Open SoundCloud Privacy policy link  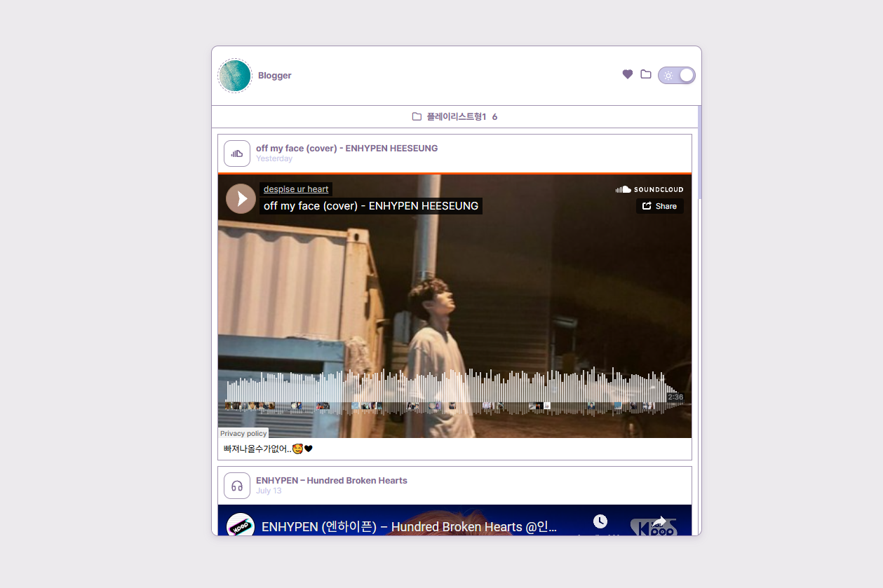pos(243,433)
